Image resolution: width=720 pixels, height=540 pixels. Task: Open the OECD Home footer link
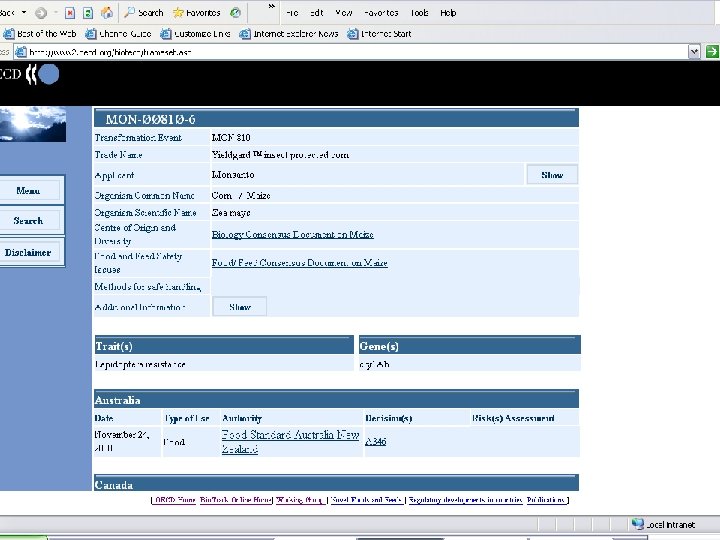(x=175, y=500)
